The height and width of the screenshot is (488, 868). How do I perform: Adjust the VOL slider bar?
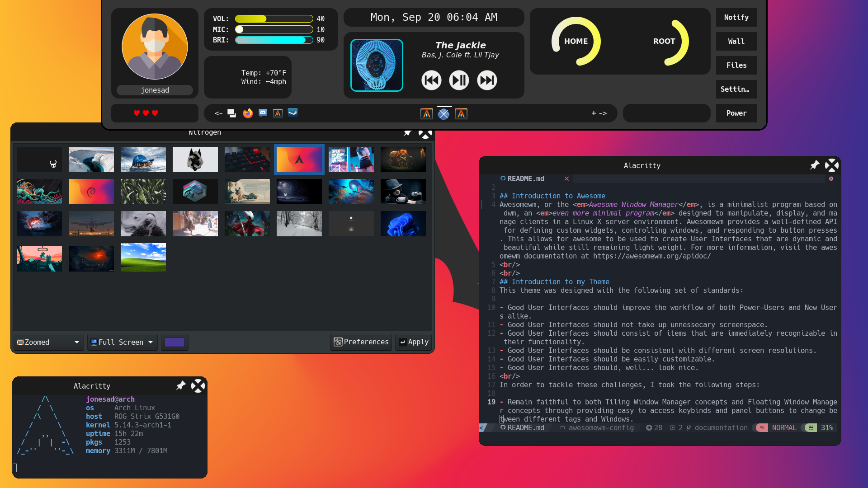point(274,19)
